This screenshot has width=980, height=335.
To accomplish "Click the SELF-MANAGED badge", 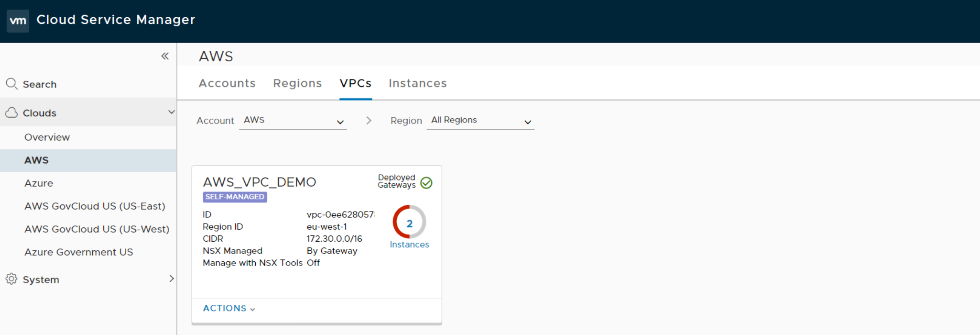I will click(x=235, y=197).
